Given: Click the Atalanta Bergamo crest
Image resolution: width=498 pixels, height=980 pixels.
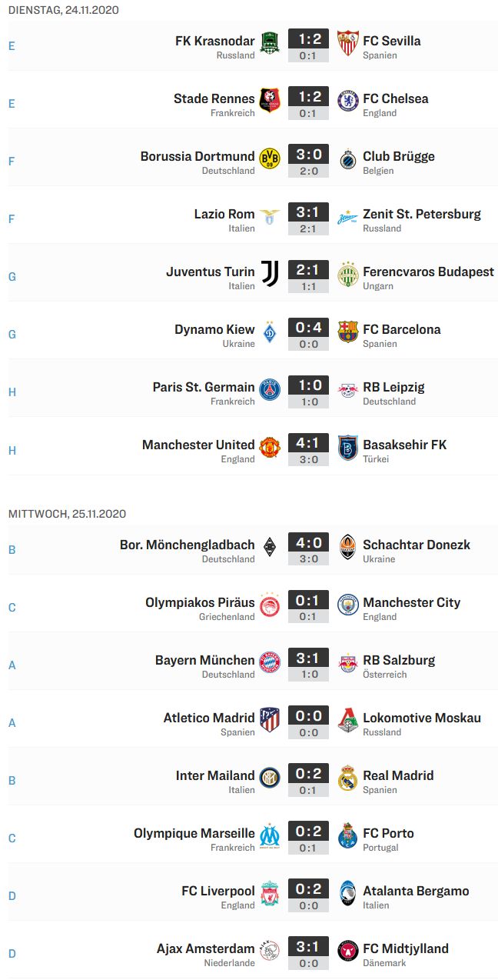Looking at the screenshot, I should [348, 892].
